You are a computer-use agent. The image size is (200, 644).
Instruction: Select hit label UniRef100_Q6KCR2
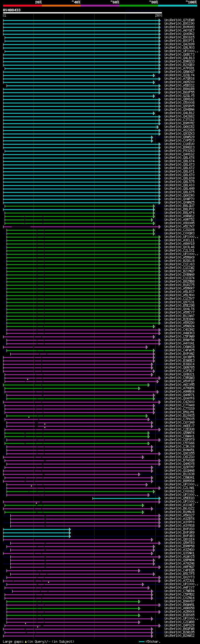point(179,127)
